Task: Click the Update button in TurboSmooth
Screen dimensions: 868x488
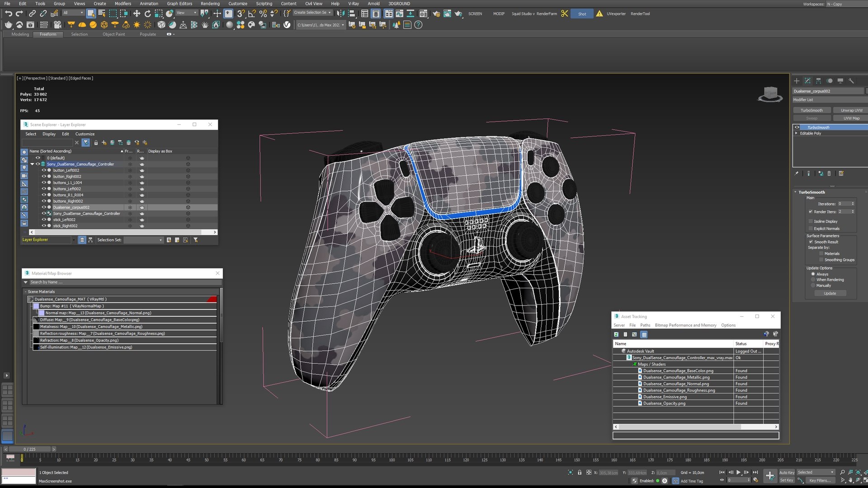Action: point(830,294)
